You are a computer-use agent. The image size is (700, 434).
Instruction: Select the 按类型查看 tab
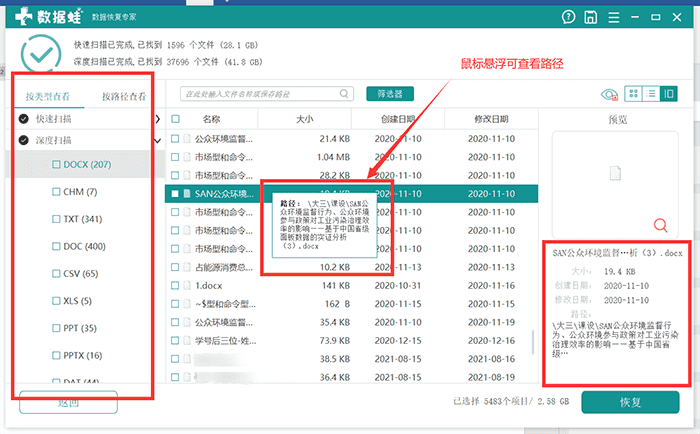48,97
